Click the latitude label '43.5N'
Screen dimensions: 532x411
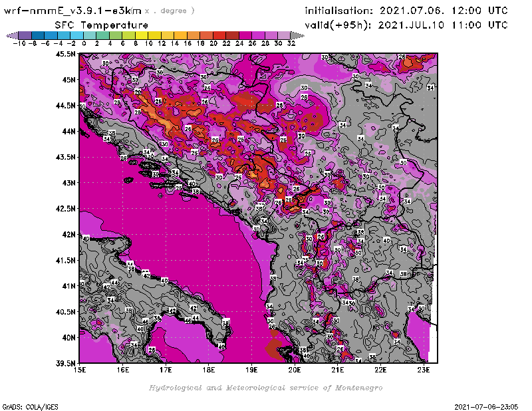[66, 157]
